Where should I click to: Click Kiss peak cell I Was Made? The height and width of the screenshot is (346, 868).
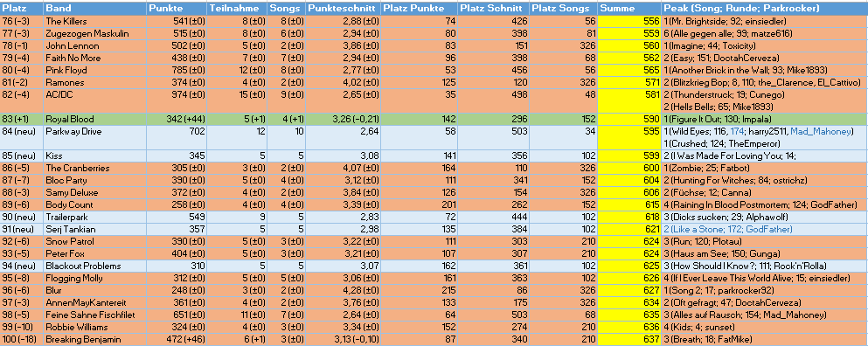coord(765,156)
